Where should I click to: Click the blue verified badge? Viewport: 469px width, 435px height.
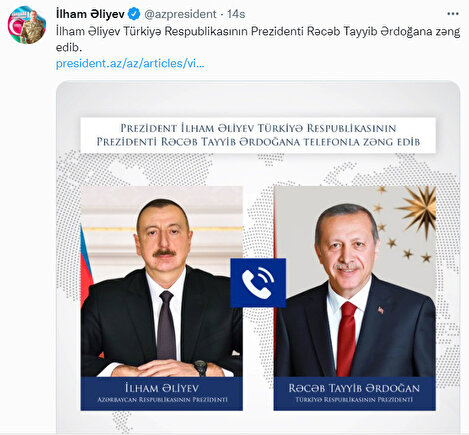[x=134, y=14]
